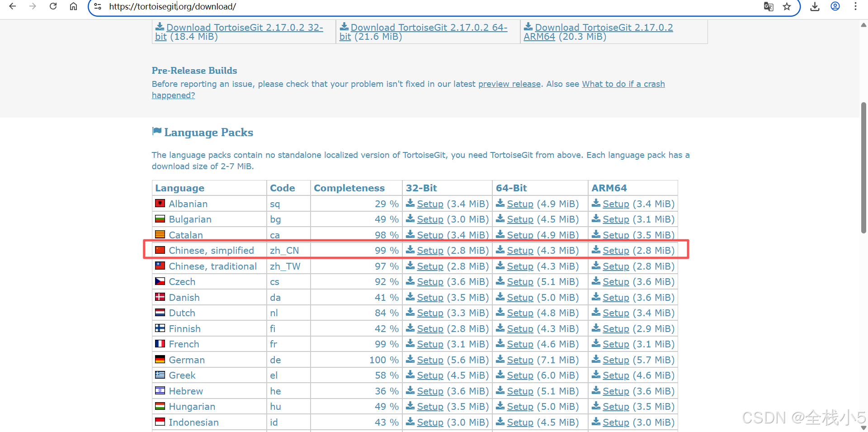Click the browser forward arrow
Screen dimensions: 868x432
click(x=33, y=6)
